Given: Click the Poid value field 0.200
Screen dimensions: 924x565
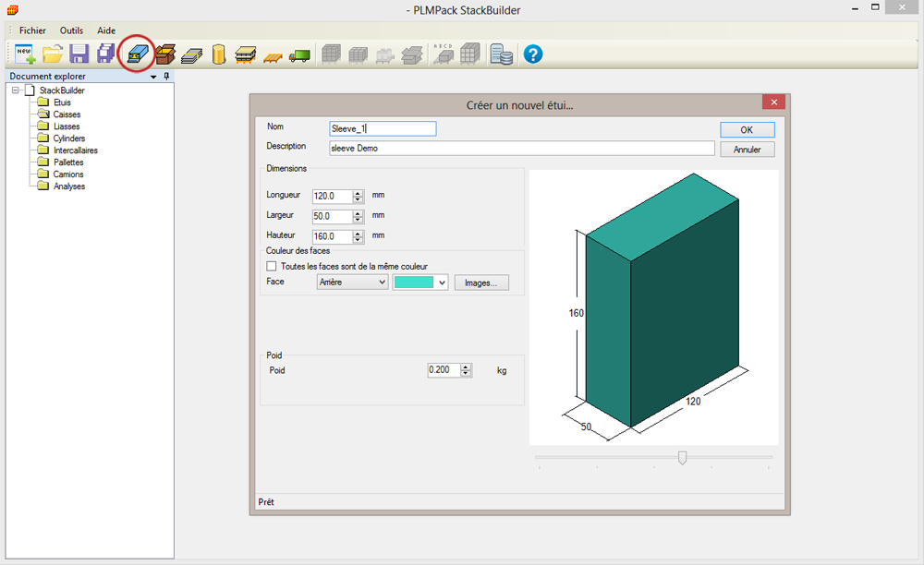Looking at the screenshot, I should (x=444, y=369).
